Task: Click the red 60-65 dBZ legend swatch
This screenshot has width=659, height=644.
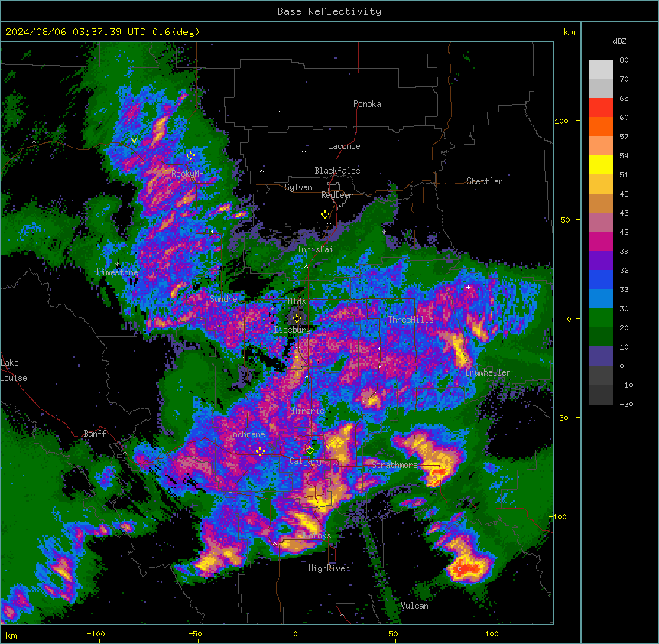Action: pos(601,108)
